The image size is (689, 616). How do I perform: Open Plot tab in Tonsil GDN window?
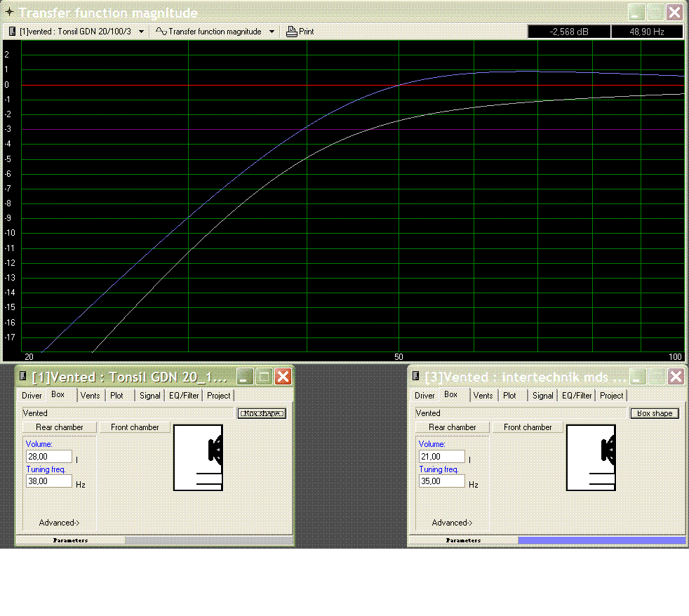pos(116,396)
